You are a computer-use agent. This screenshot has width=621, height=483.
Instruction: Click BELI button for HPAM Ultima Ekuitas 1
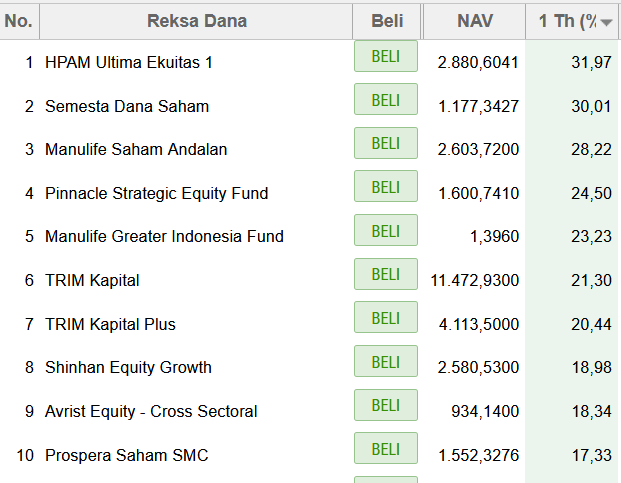point(386,56)
